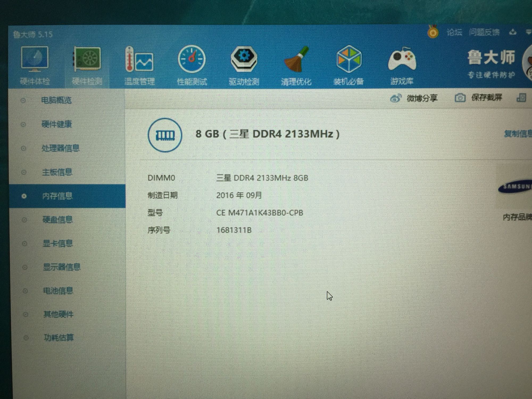This screenshot has width=532, height=399.
Task: Select 其他硬件 other hardware in sidebar
Action: (x=58, y=314)
